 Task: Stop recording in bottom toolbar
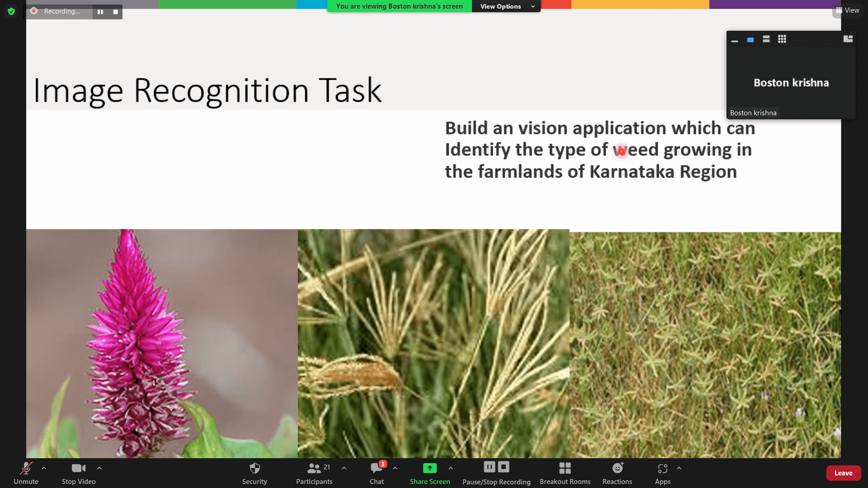click(504, 467)
